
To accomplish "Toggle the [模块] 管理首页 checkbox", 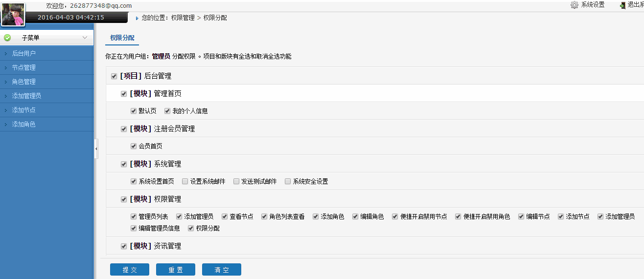I will click(x=124, y=94).
